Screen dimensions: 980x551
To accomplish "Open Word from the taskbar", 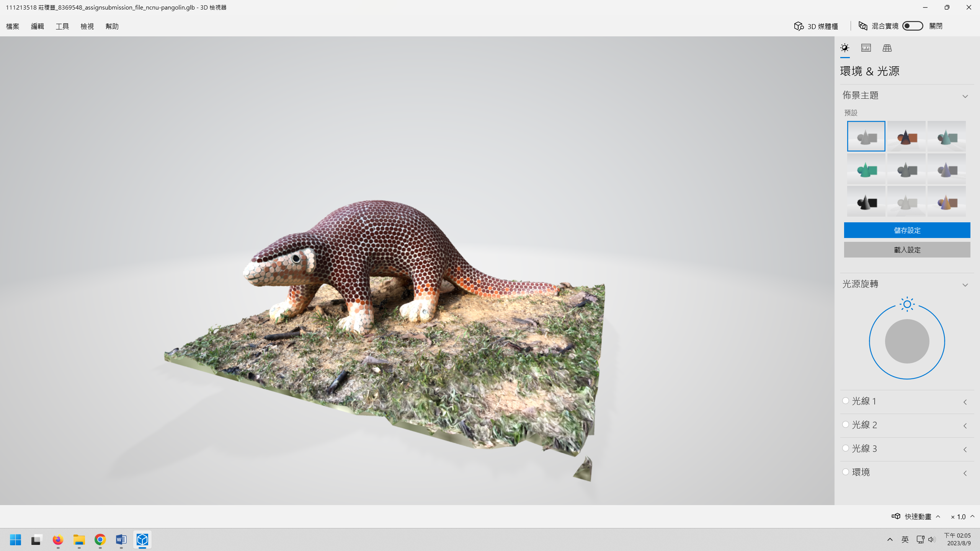I will coord(121,540).
